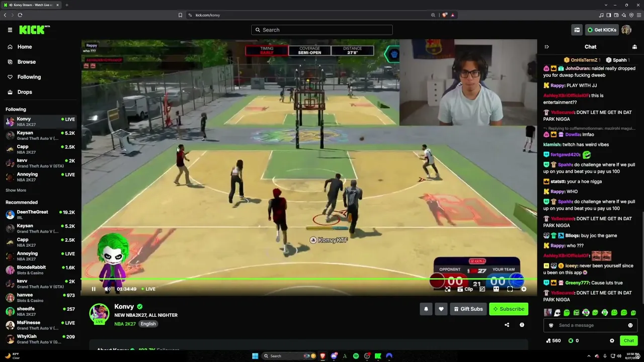Viewport: 644px width, 362px height.
Task: Open the emoji picker in chat
Action: [630, 326]
